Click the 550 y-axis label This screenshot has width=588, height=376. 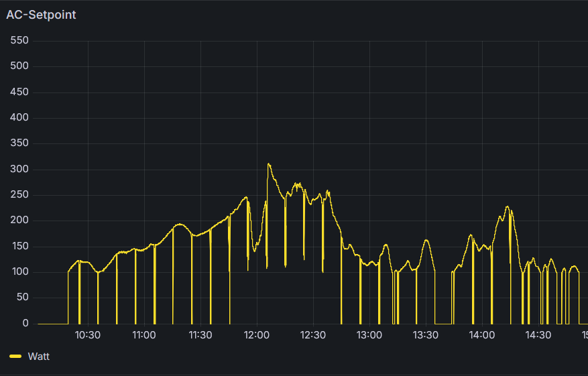coord(20,40)
